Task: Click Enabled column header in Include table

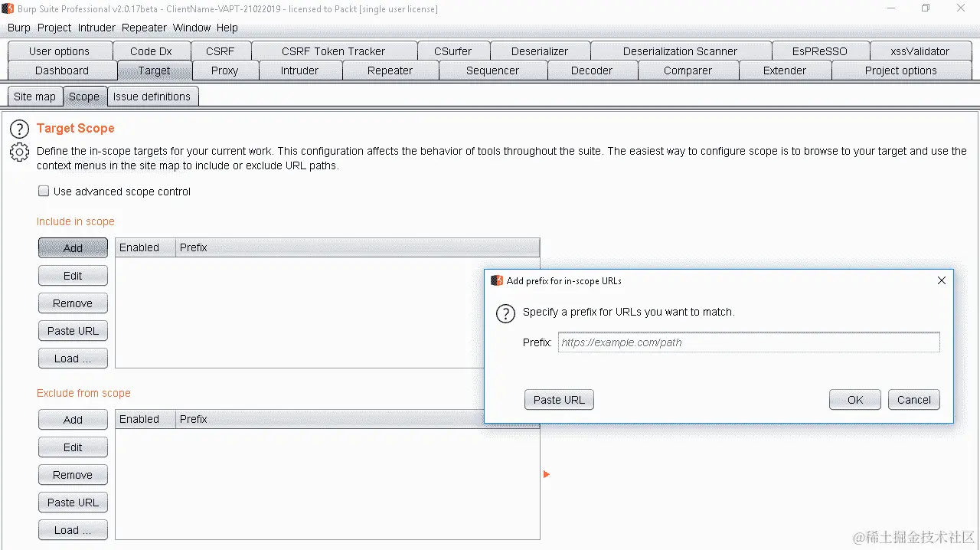Action: click(x=145, y=247)
